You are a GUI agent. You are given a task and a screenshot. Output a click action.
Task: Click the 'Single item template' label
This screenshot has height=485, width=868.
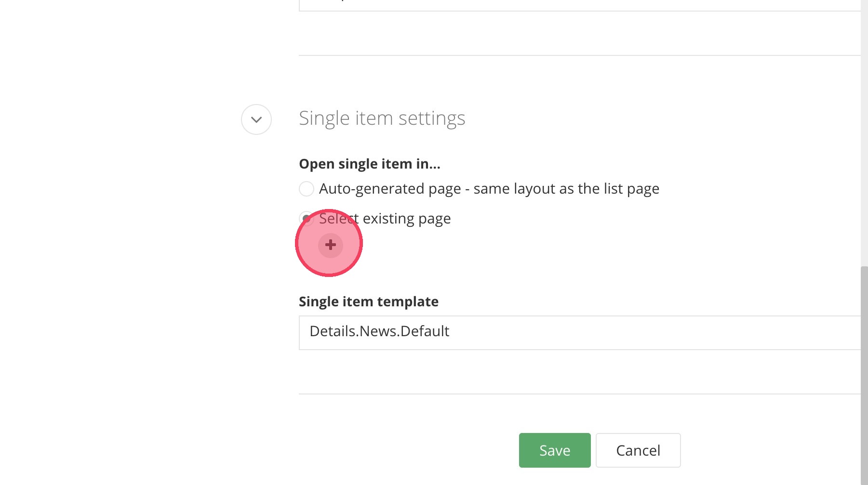coord(368,302)
